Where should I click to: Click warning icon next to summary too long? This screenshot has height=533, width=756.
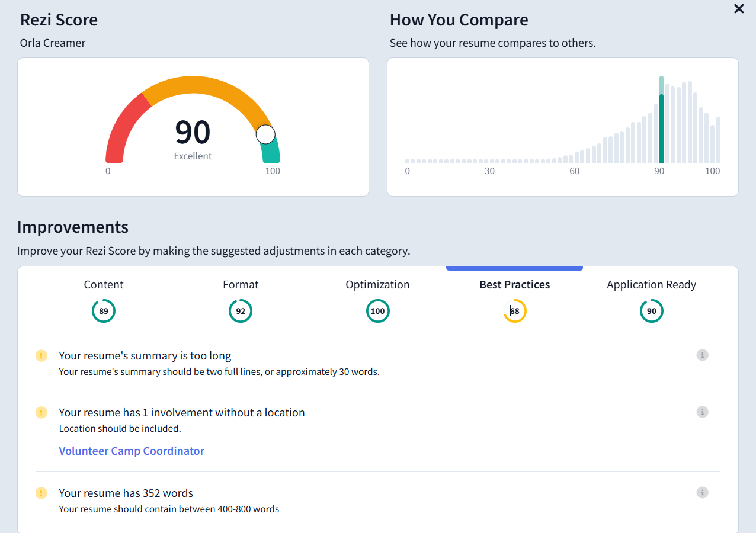click(41, 356)
